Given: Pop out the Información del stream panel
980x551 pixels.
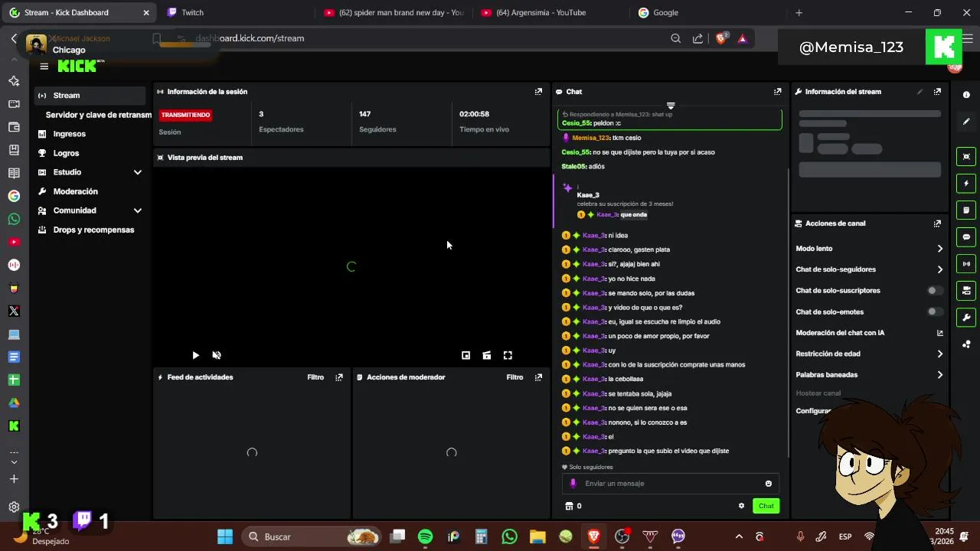Looking at the screenshot, I should (937, 92).
